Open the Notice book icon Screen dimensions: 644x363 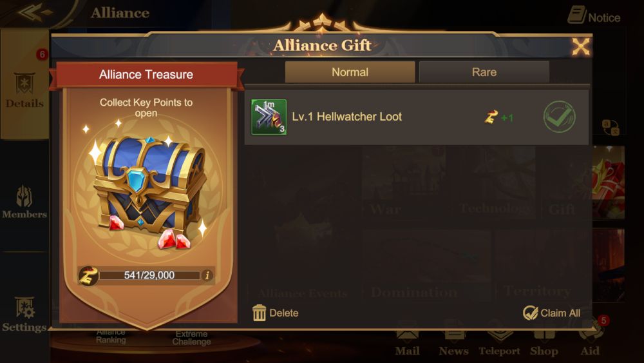pyautogui.click(x=576, y=15)
